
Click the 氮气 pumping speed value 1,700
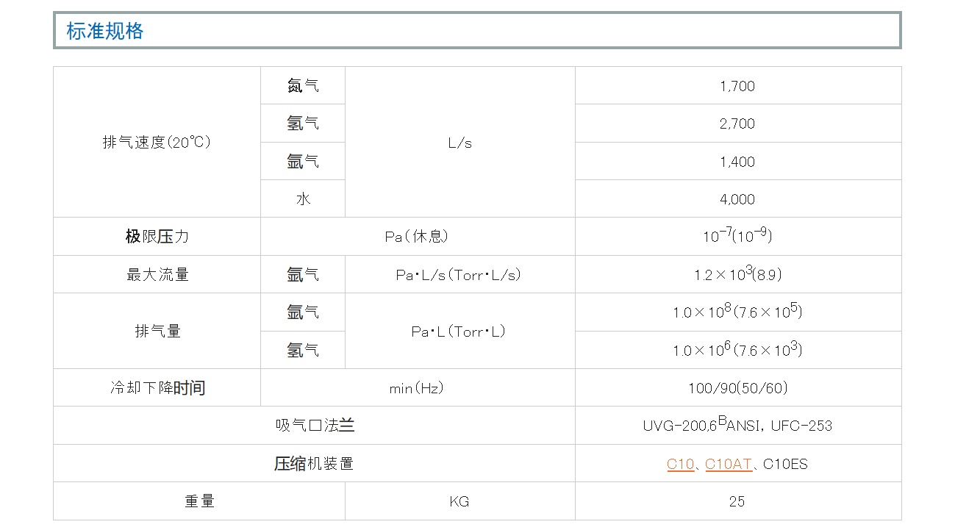click(737, 86)
